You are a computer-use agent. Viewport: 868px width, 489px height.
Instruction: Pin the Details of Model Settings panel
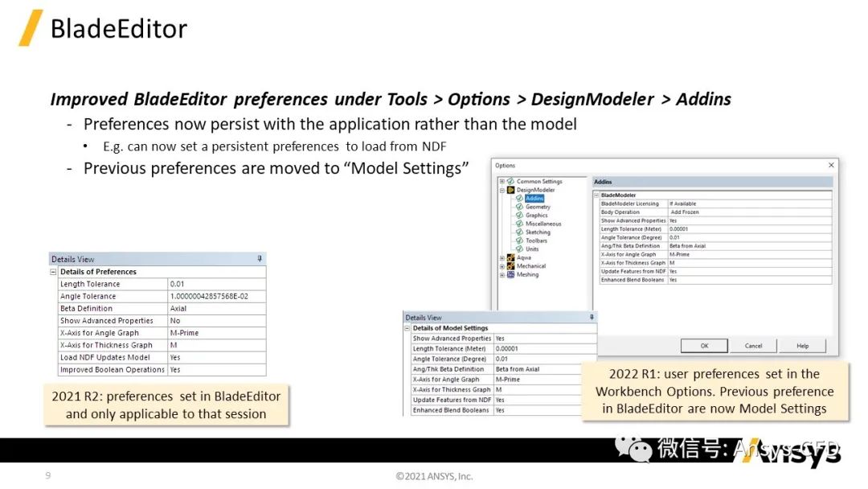[592, 318]
